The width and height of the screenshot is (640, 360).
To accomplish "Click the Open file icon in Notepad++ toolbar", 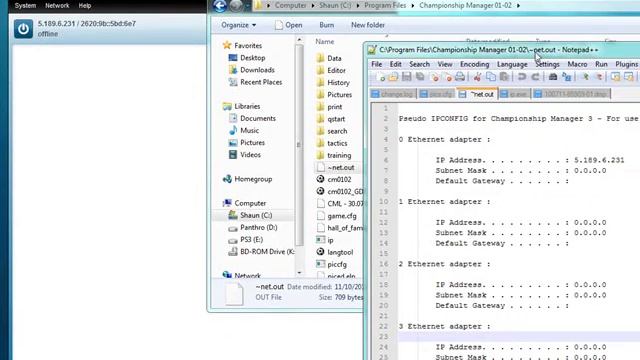I will coord(393,77).
